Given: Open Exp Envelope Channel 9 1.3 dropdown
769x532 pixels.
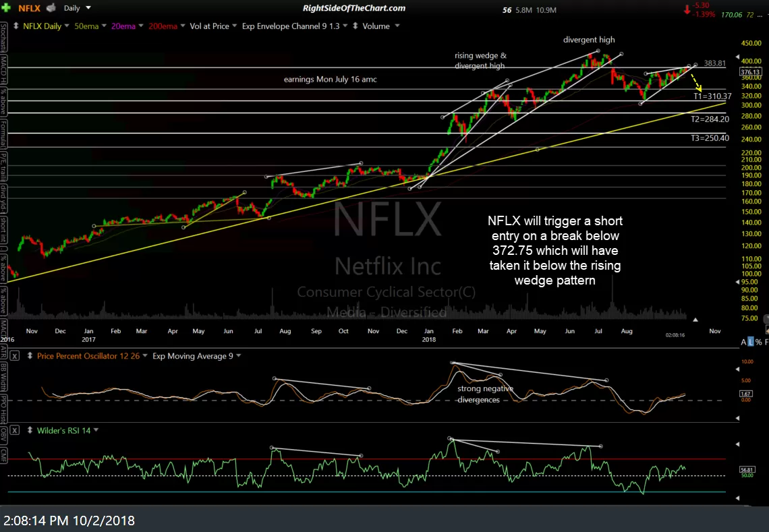Looking at the screenshot, I should tap(345, 26).
